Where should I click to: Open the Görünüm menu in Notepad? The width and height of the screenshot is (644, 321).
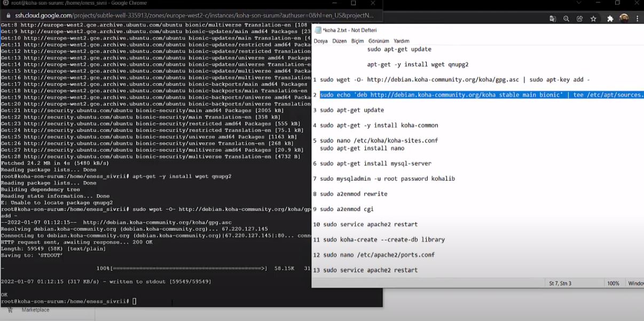pyautogui.click(x=379, y=41)
